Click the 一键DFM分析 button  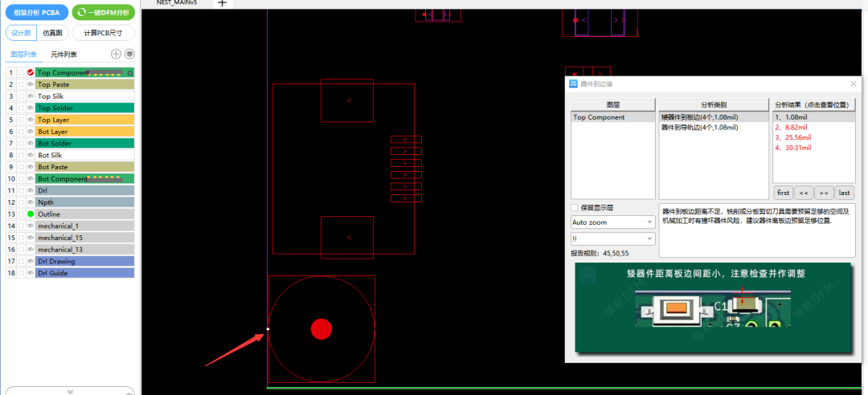pyautogui.click(x=103, y=12)
